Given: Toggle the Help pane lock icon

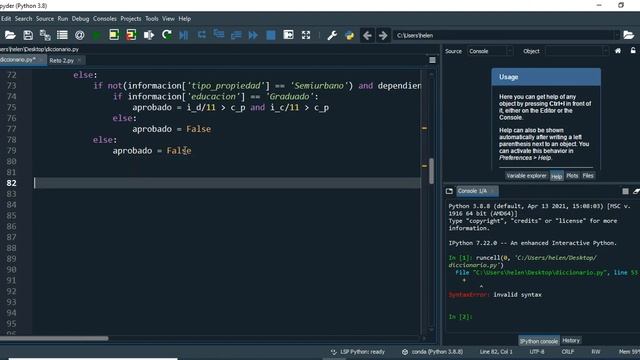Looking at the screenshot, I should [633, 51].
